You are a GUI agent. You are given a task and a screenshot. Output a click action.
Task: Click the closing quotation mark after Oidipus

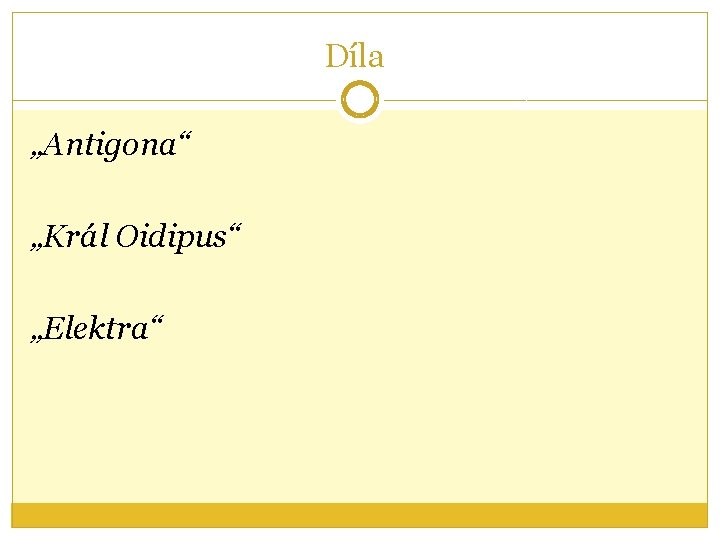coord(235,229)
